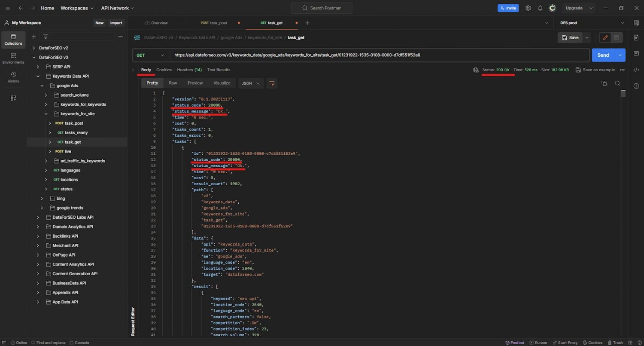Viewport: 644px width, 346px height.
Task: Toggle line wrapping in the response viewer
Action: pyautogui.click(x=271, y=83)
